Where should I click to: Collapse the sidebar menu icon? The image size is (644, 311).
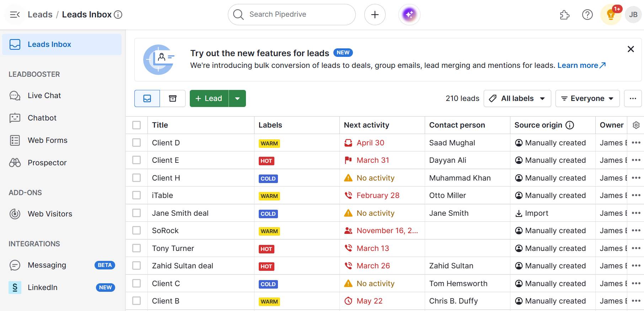tap(15, 15)
